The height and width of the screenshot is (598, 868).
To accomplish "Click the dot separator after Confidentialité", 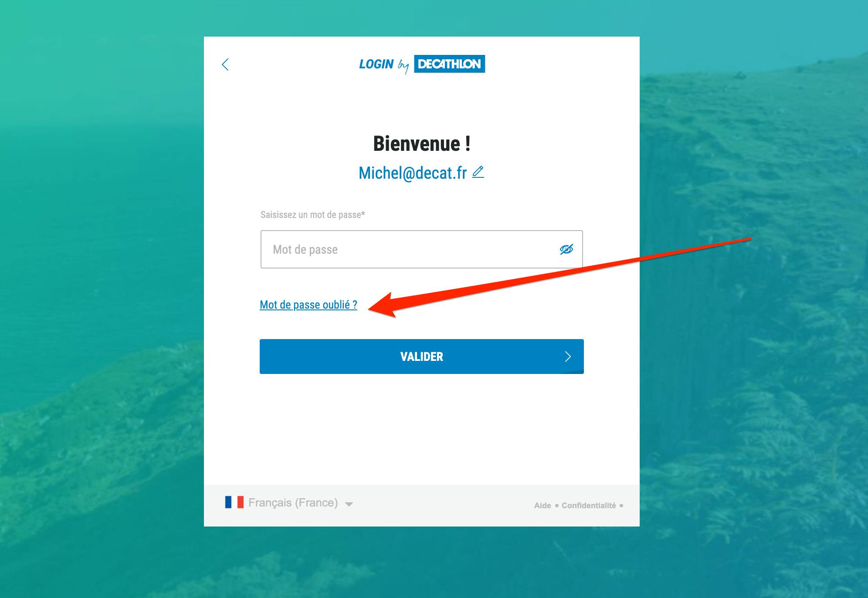I will point(621,506).
